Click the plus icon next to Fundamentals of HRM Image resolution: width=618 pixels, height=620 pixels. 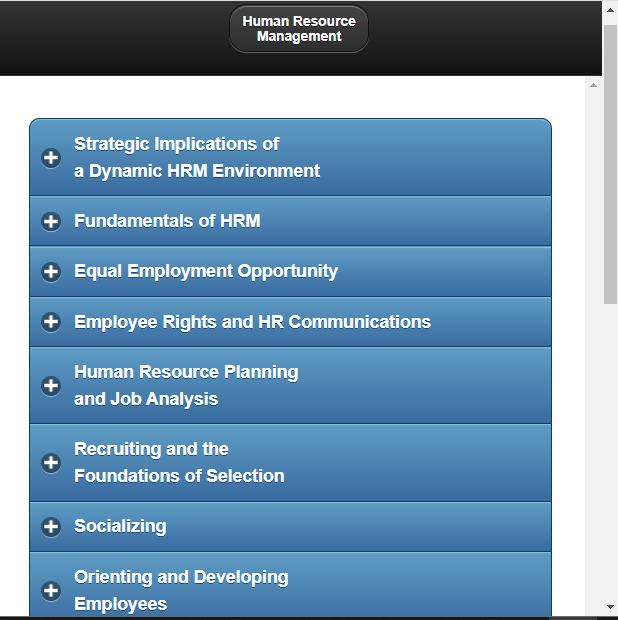(x=51, y=222)
